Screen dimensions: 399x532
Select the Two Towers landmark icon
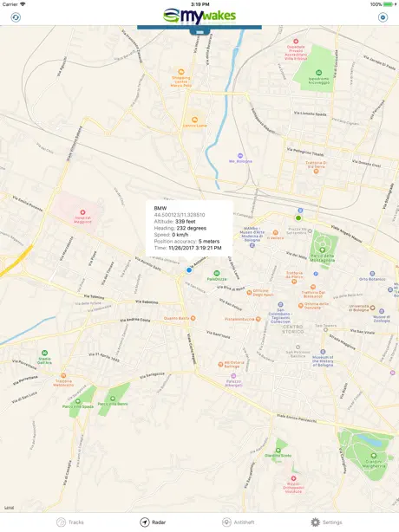pos(325,329)
